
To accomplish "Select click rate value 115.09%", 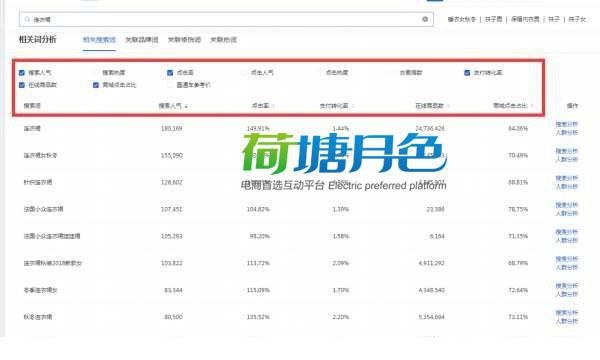I will click(258, 290).
